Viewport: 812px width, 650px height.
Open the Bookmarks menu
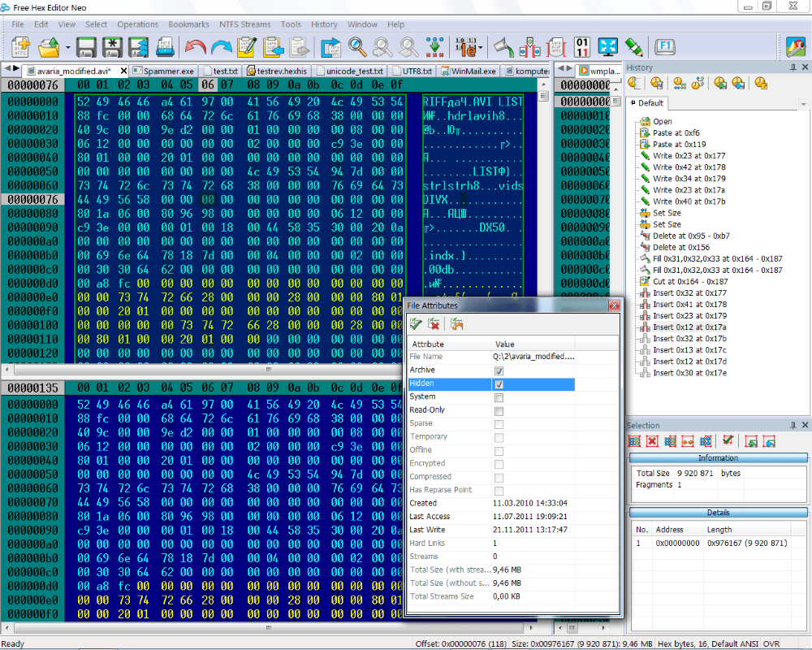(188, 24)
